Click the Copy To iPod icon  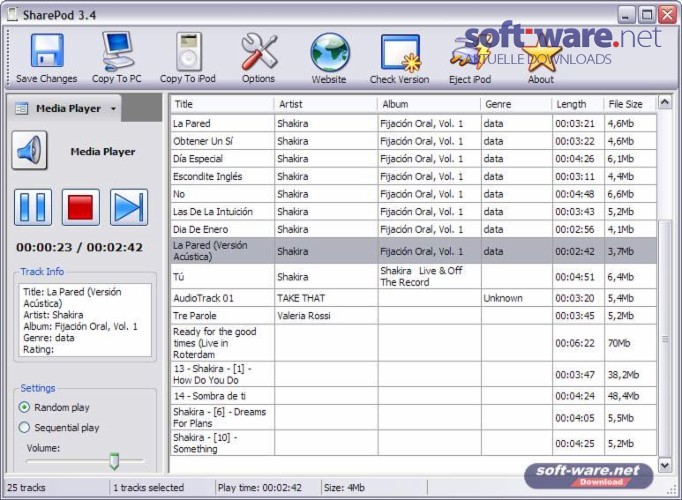189,51
